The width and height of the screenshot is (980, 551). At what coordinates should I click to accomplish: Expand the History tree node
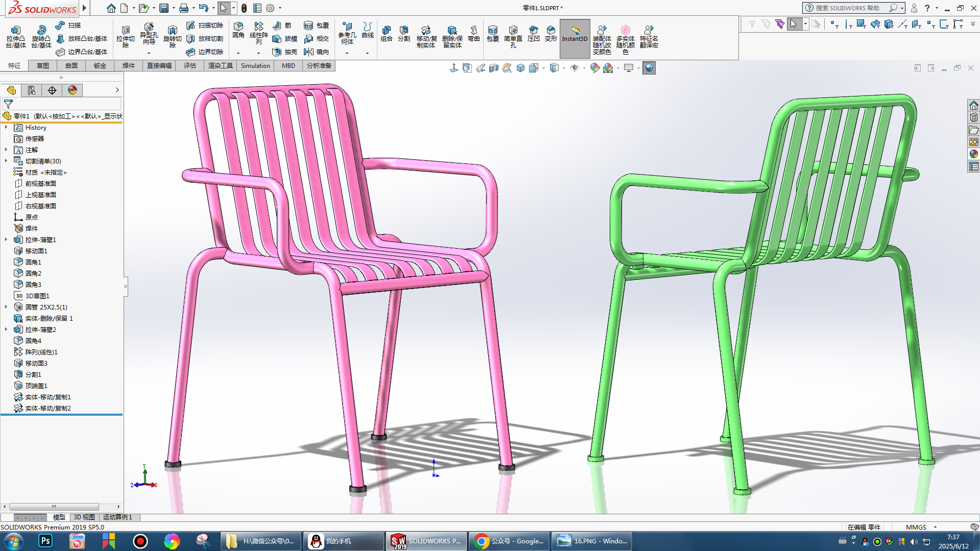tap(6, 127)
